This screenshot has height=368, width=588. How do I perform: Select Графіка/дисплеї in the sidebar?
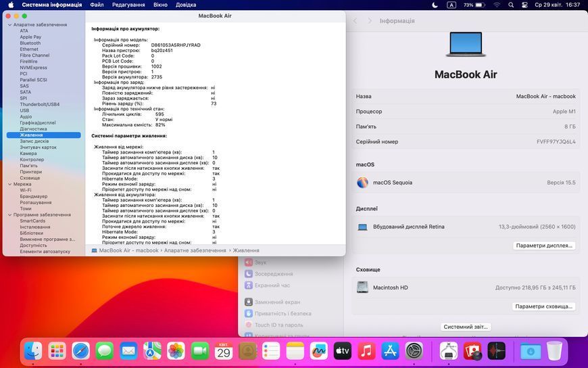tap(37, 123)
